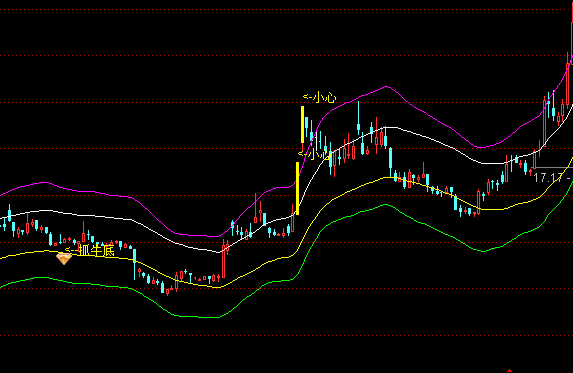Screen dimensions: 573x373
Task: Select the red candle bouncing off yellow line
Action: coord(478,202)
